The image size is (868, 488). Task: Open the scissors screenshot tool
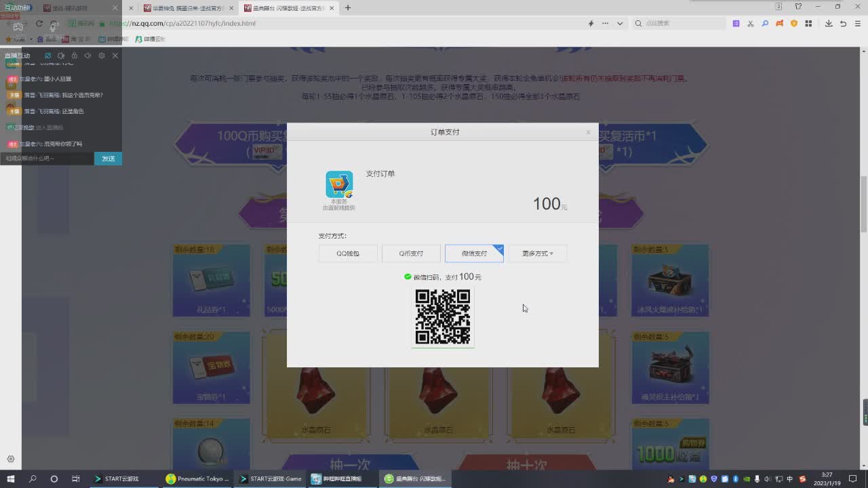pyautogui.click(x=751, y=23)
